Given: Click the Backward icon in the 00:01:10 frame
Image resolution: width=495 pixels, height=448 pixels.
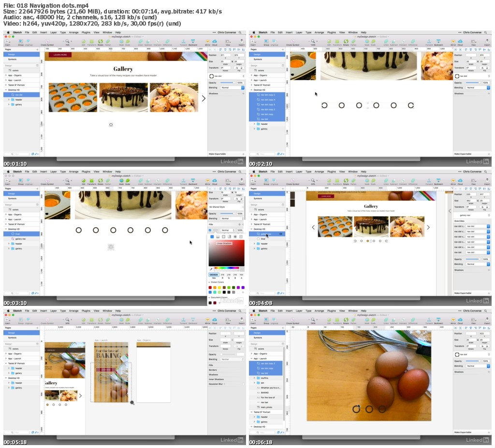Looking at the screenshot, I should (x=193, y=42).
